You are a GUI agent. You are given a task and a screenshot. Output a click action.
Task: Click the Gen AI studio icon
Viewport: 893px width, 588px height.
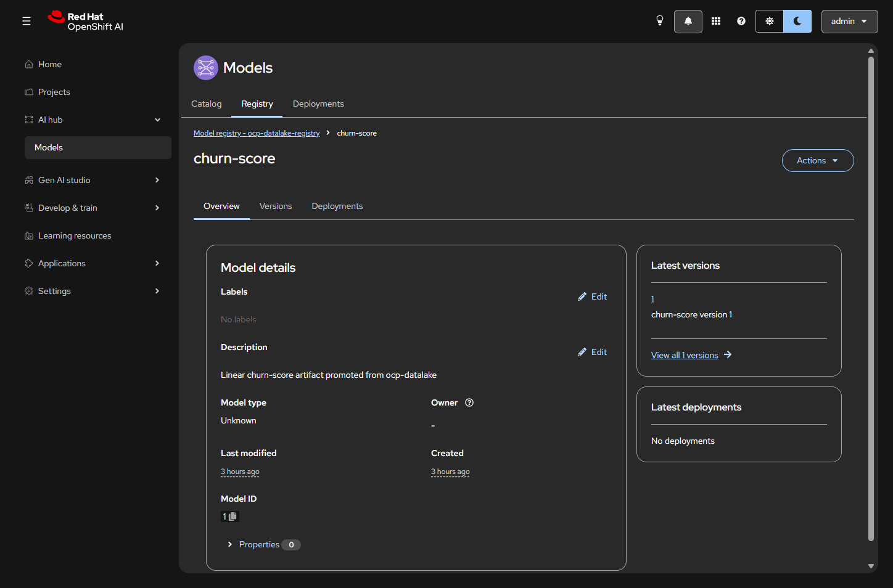point(29,180)
